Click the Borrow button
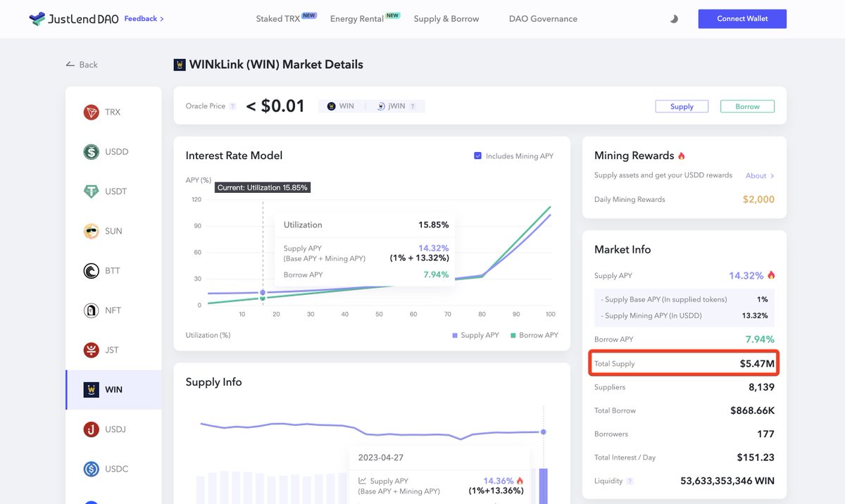Screen dimensions: 845x504 (747, 106)
